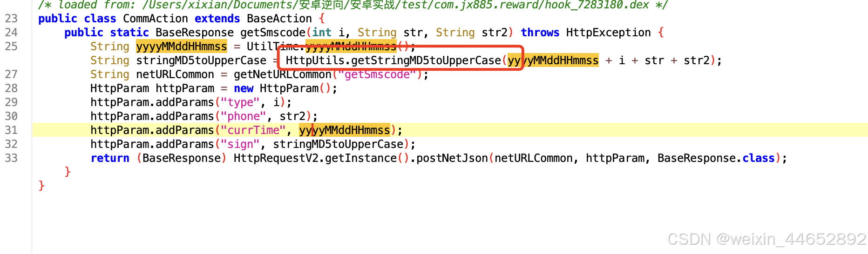Click BaseResponse.class argument at line end
Screen dimensions: 868x254
[x=716, y=158]
